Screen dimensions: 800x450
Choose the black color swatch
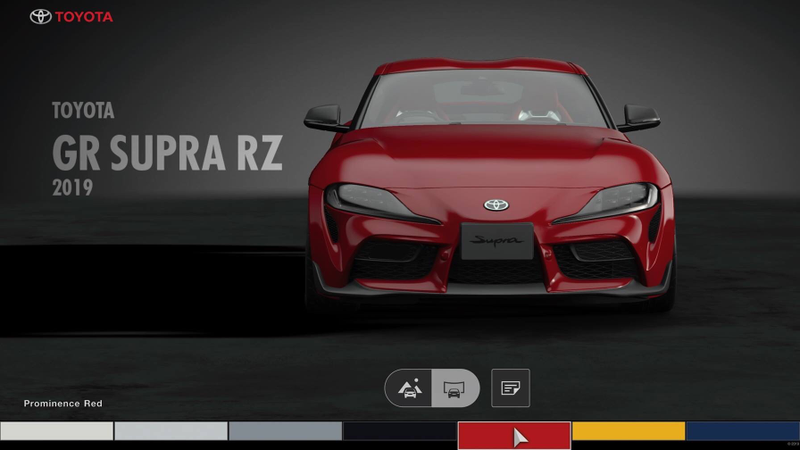click(399, 431)
